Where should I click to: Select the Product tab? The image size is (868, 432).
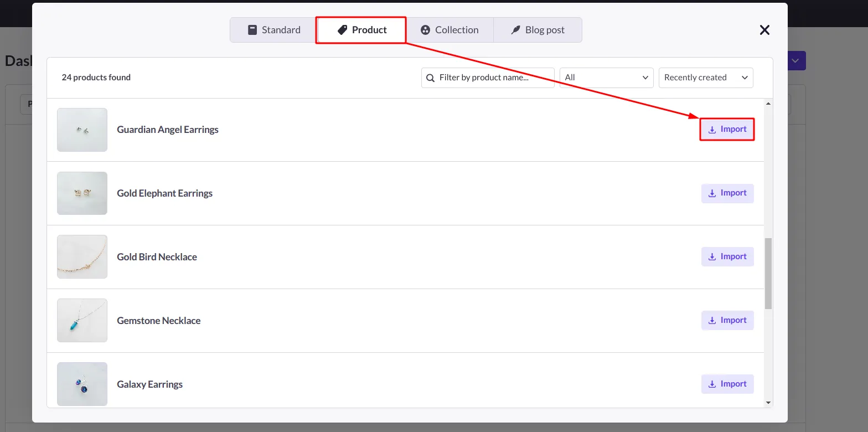point(361,30)
